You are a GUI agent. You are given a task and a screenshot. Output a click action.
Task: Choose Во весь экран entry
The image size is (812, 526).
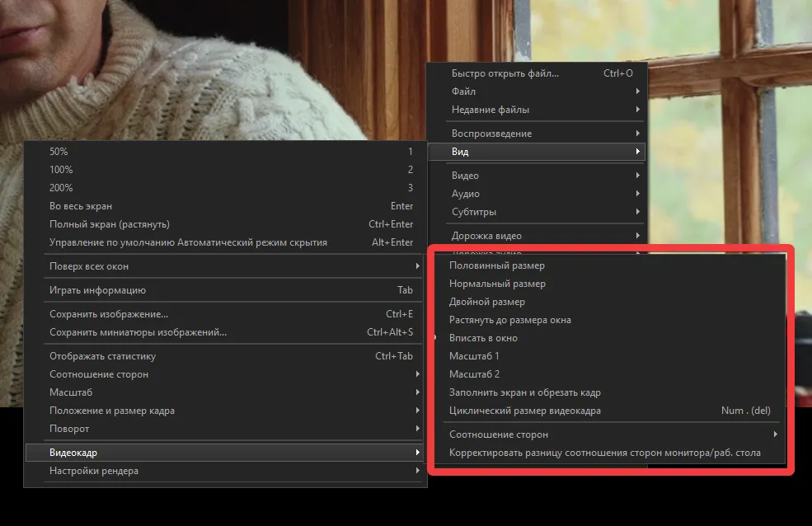coord(225,206)
